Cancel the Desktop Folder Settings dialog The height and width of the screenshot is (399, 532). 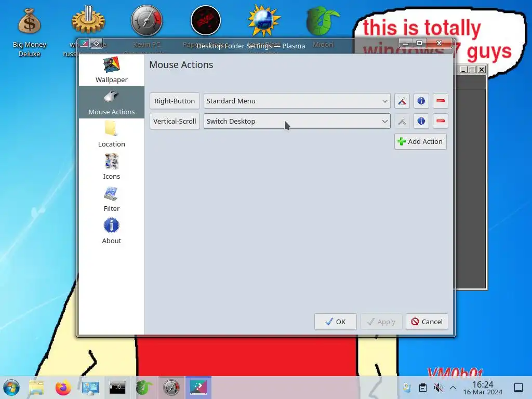pyautogui.click(x=427, y=322)
